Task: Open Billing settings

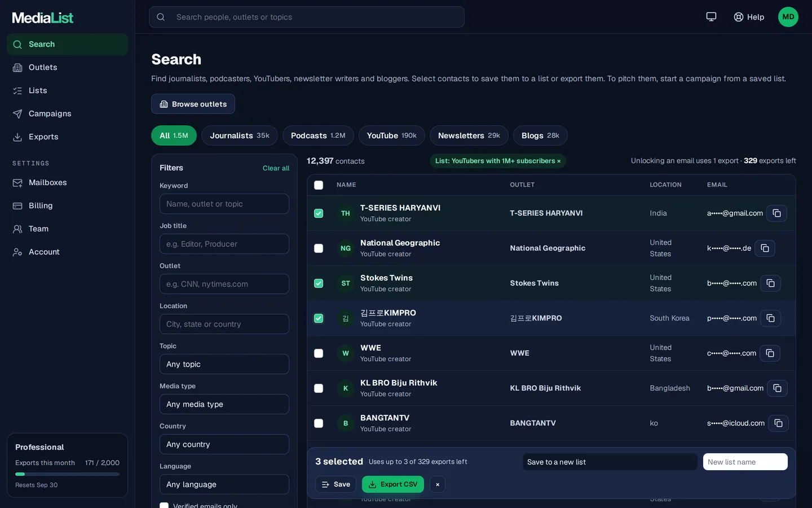Action: (x=67, y=205)
